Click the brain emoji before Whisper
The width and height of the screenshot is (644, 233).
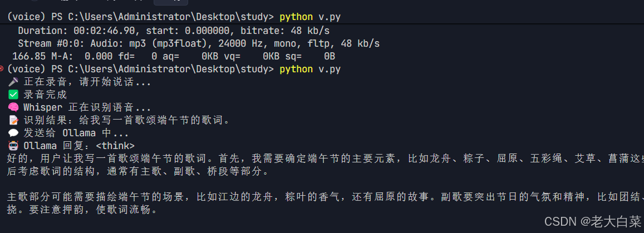click(13, 107)
